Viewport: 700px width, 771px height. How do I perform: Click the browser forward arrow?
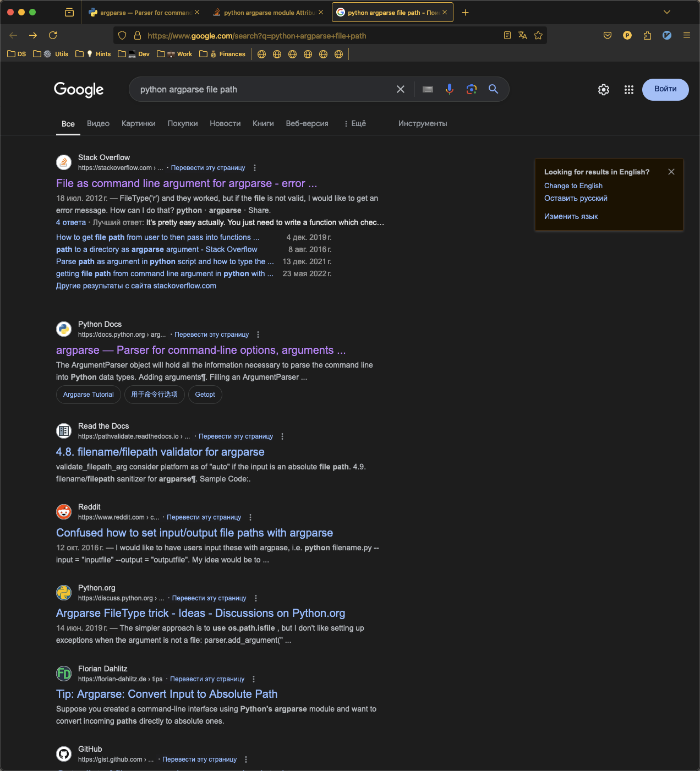(33, 35)
